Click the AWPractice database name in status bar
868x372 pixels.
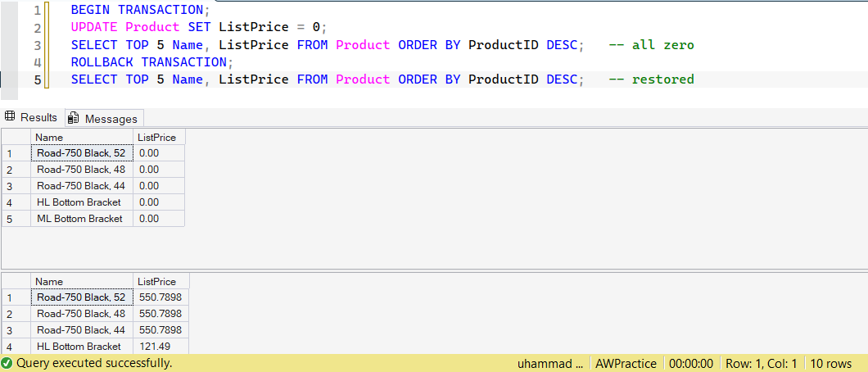tap(626, 364)
